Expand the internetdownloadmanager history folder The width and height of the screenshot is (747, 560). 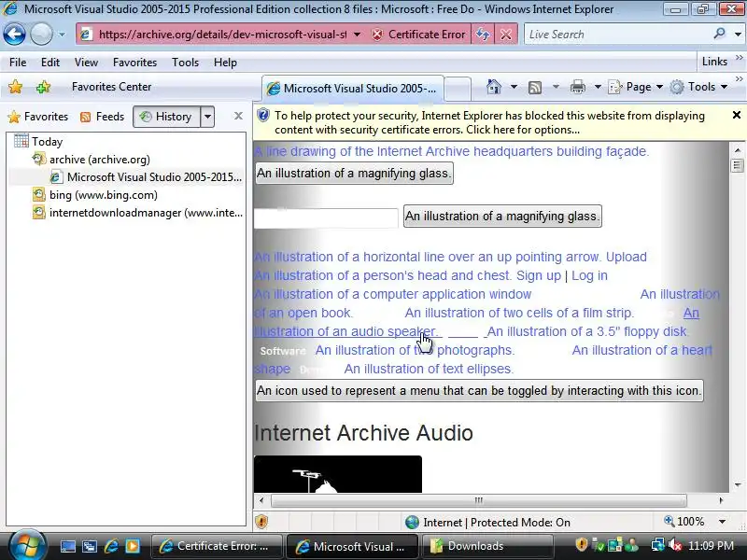tap(137, 213)
